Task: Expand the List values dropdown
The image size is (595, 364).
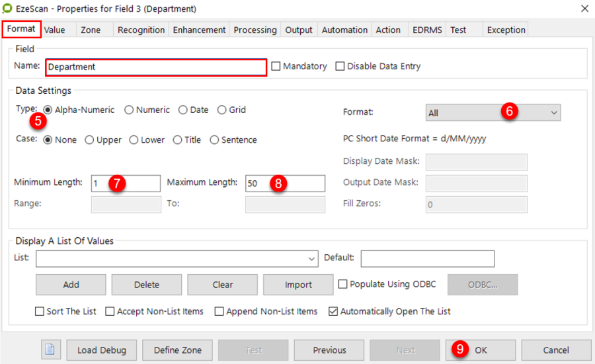Action: click(312, 258)
